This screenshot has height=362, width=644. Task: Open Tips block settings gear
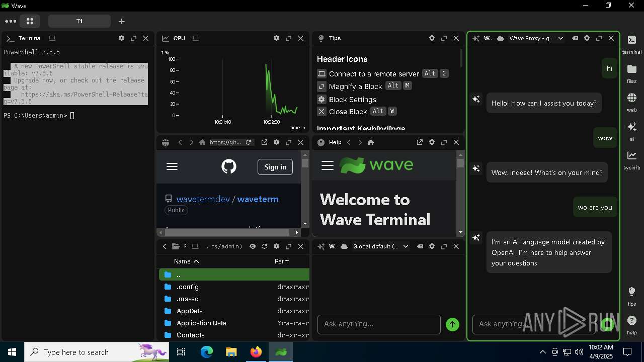pos(432,38)
